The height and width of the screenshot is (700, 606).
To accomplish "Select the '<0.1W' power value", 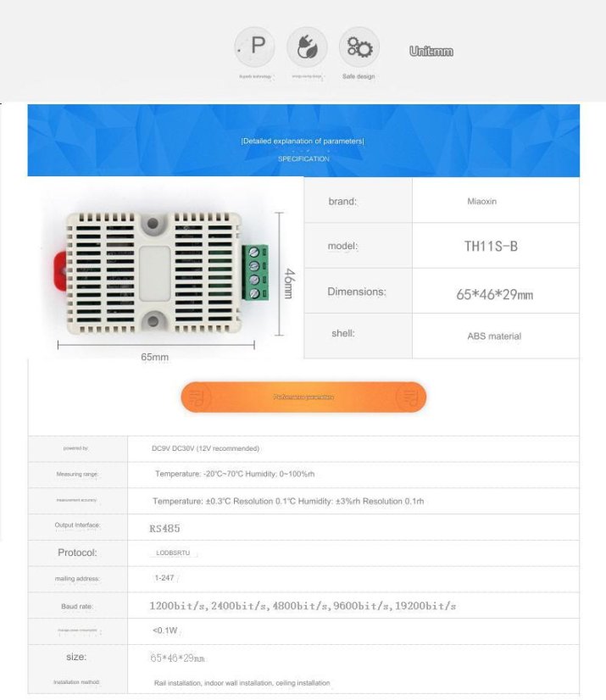I will [164, 631].
